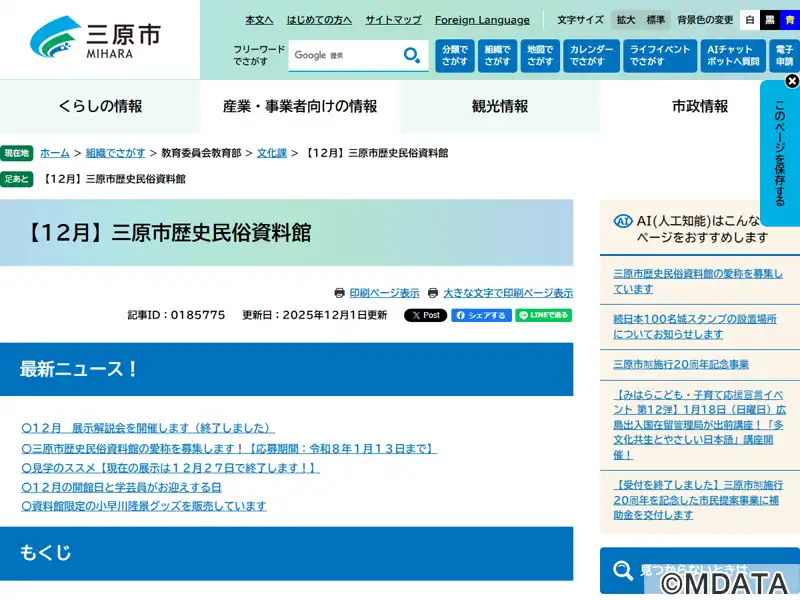Open the カレンダーでさがす button
Image resolution: width=800 pixels, height=600 pixels.
(x=590, y=56)
